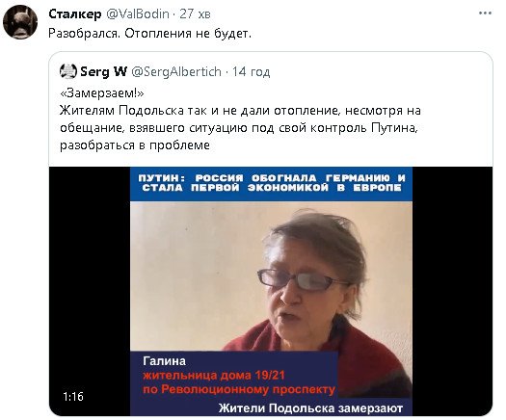Click the right black letterbox area of the video
Viewport: 506px width, 420px height.
[x=452, y=291]
